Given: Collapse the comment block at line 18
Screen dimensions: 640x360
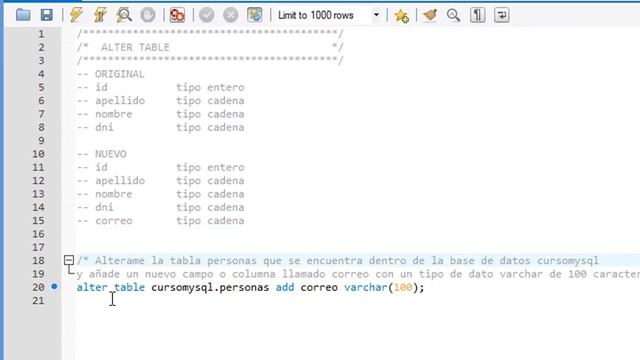Looking at the screenshot, I should pos(69,260).
